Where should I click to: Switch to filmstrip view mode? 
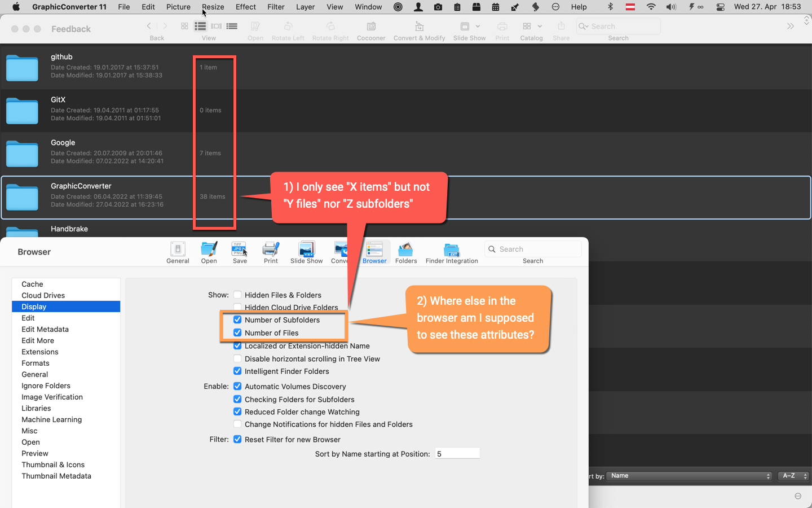[x=216, y=26]
